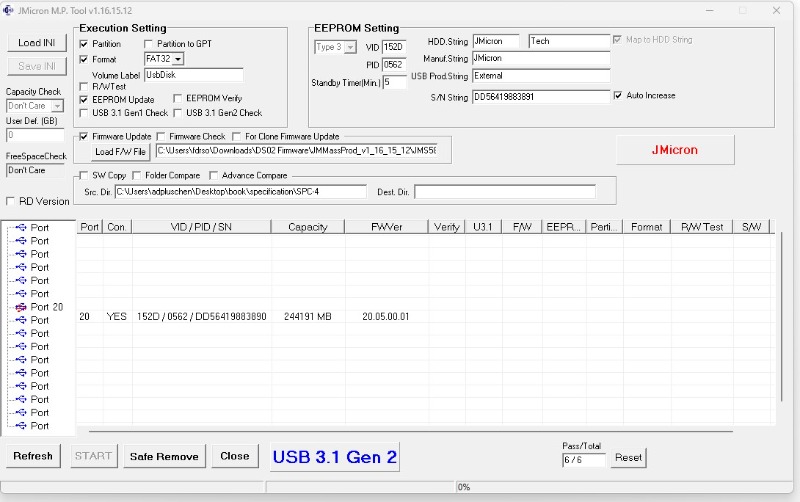Click the Capacity column header
The image size is (800, 502).
[307, 227]
